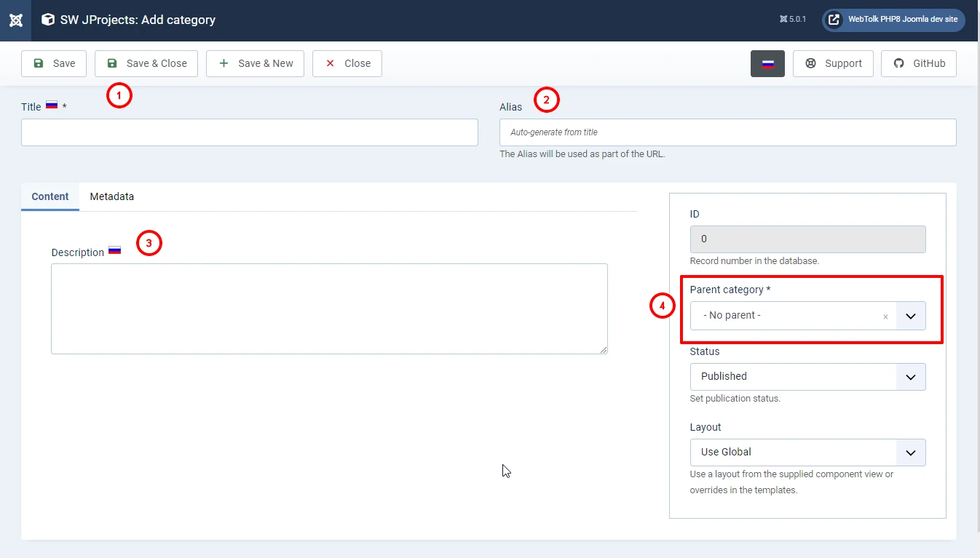
Task: Clear the No parent selection
Action: click(885, 316)
